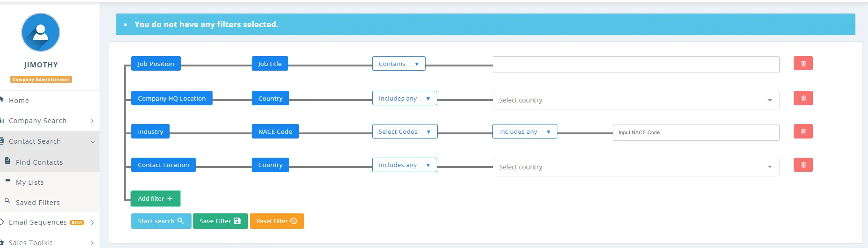Click the Saved Filters magnifier icon

pyautogui.click(x=7, y=201)
